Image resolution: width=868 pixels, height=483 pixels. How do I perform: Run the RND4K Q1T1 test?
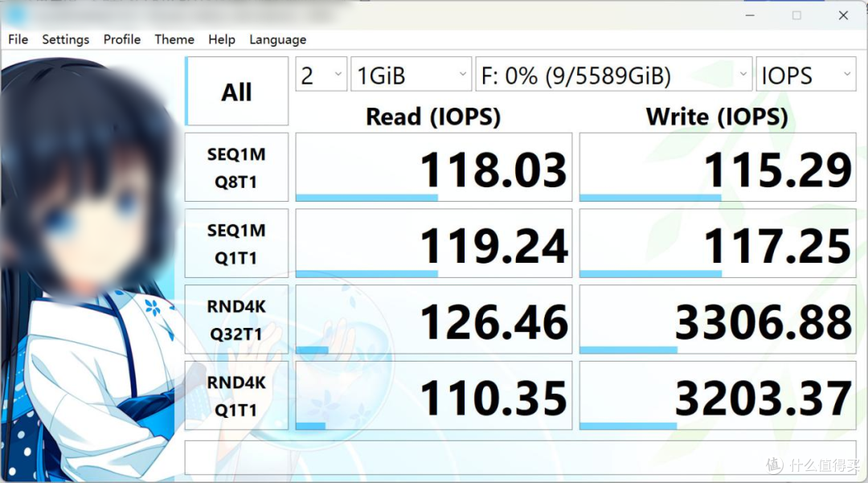coord(236,395)
